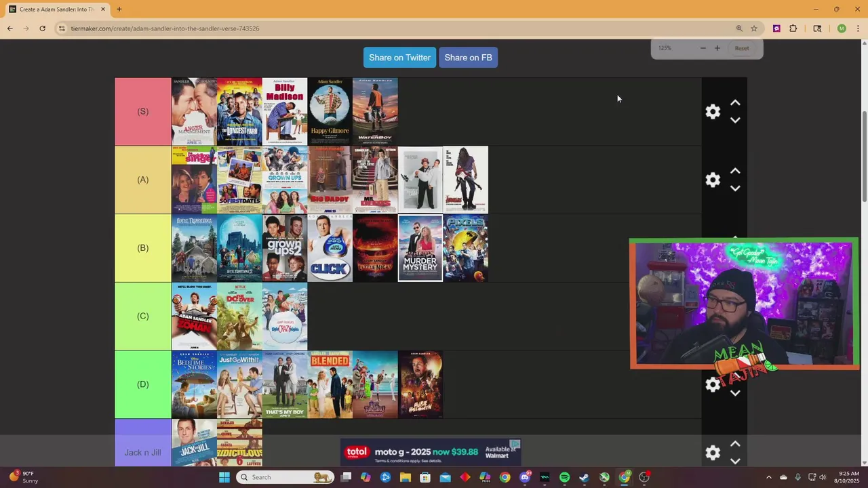Select the Anger Management poster
This screenshot has width=868, height=488.
click(x=194, y=112)
